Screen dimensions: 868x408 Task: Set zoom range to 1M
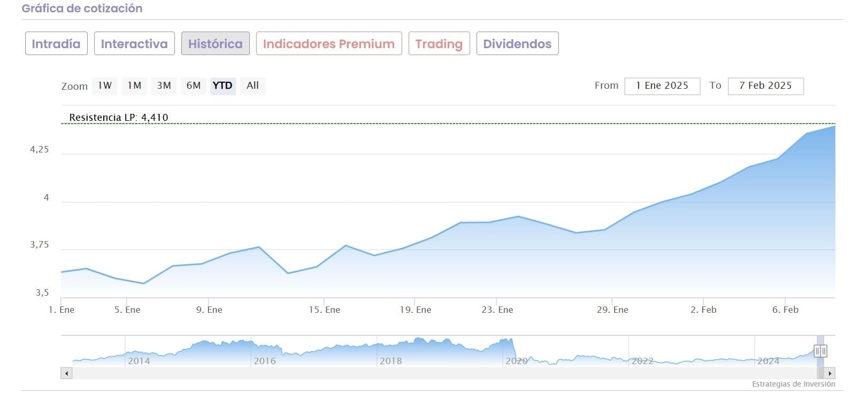(x=134, y=86)
